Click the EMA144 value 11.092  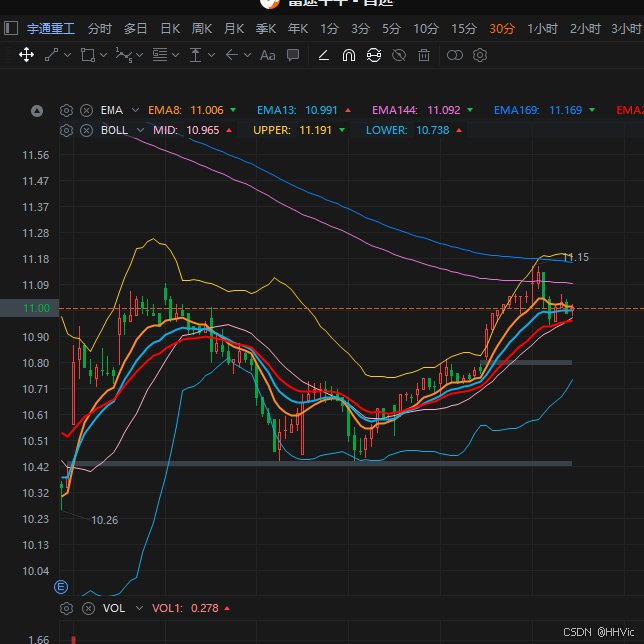444,110
